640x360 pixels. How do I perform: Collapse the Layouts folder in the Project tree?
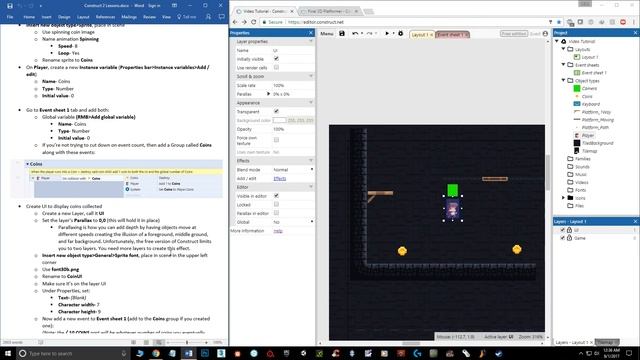click(x=564, y=49)
